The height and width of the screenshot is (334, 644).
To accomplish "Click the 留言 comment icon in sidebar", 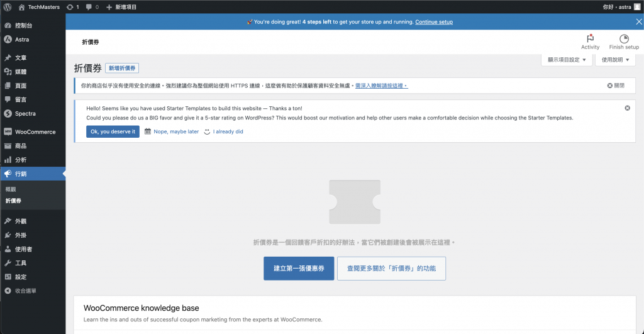I will (8, 99).
